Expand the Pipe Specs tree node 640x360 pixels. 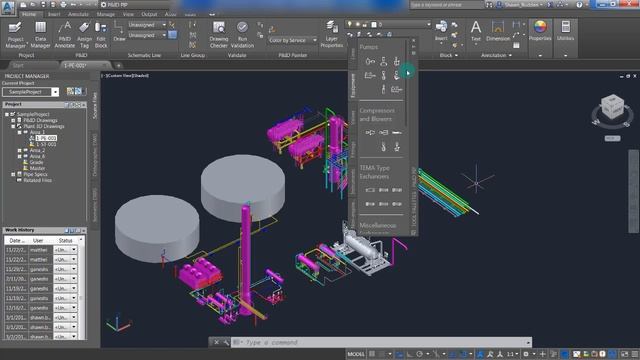coord(13,175)
